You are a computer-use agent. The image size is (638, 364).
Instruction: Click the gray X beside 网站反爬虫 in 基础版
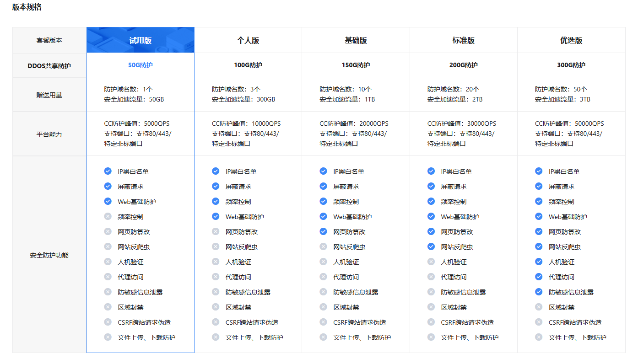coord(323,246)
